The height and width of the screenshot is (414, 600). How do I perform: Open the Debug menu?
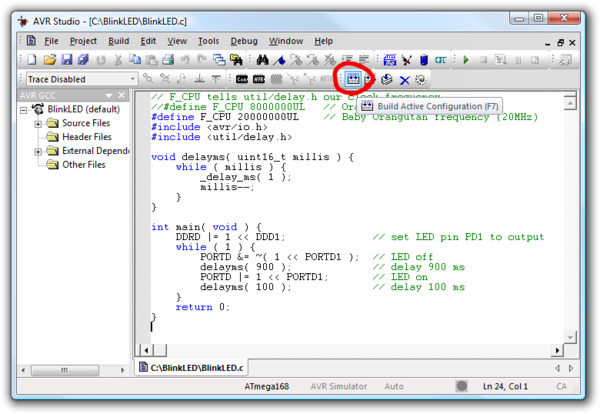point(244,41)
